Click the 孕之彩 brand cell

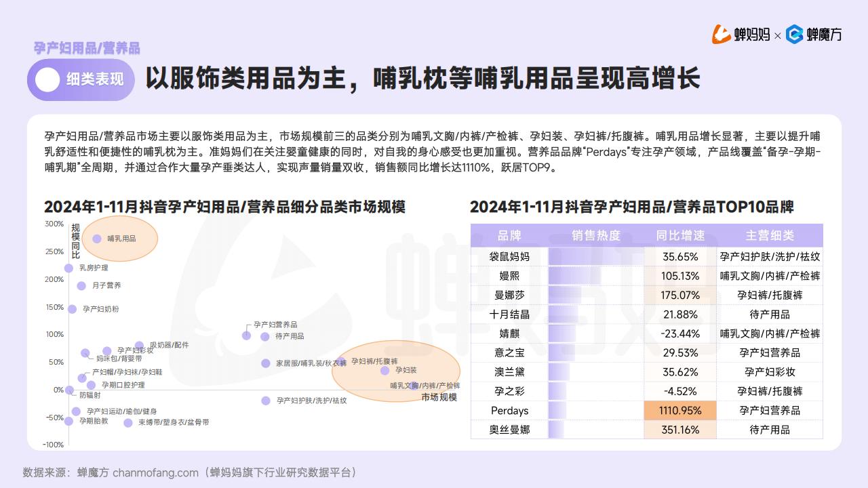coord(509,391)
